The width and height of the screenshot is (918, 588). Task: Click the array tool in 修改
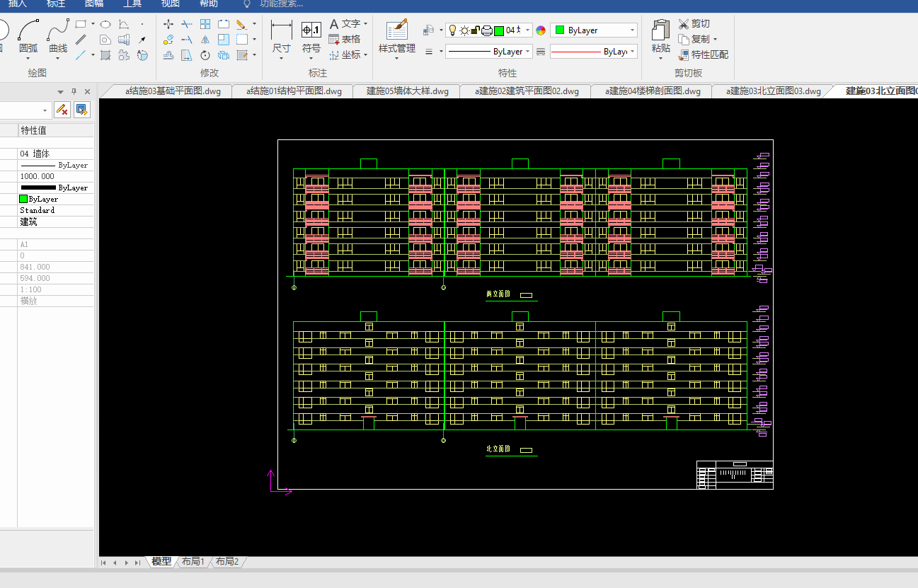(x=205, y=24)
